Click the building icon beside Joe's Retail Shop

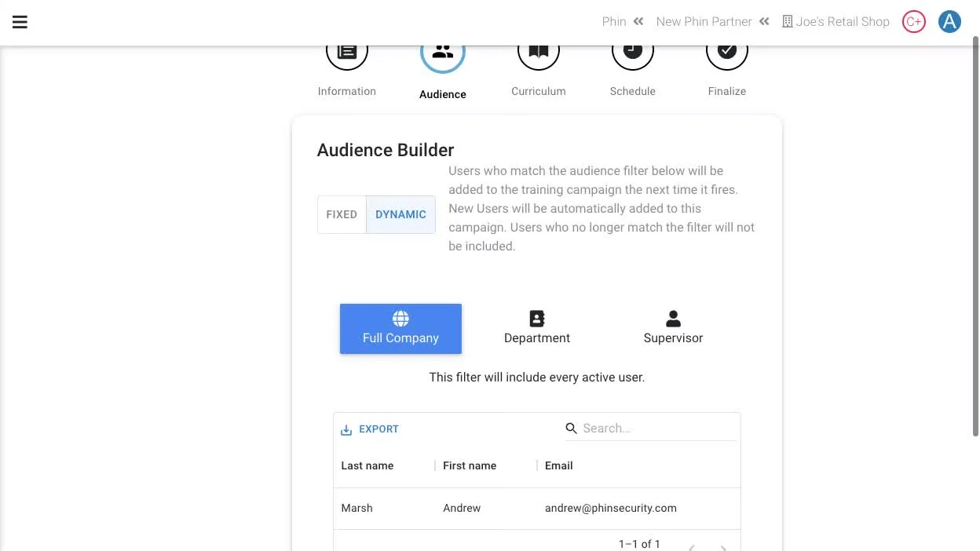pos(788,22)
